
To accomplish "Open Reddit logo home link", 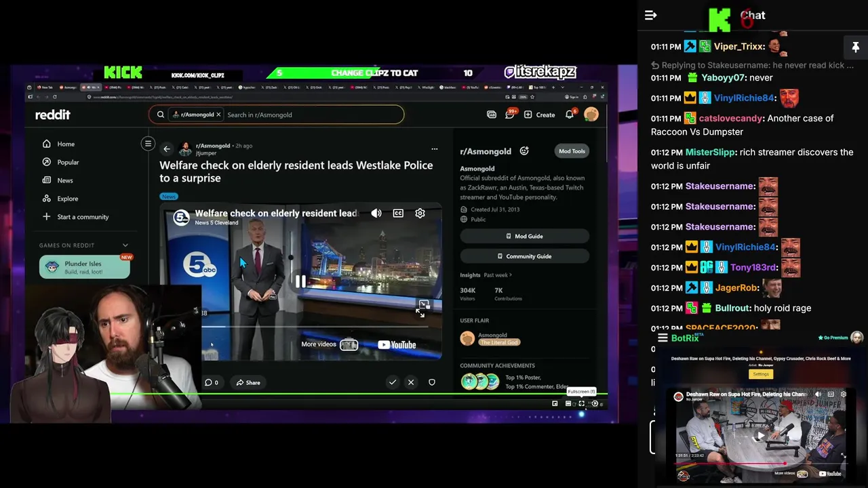I will pos(53,115).
